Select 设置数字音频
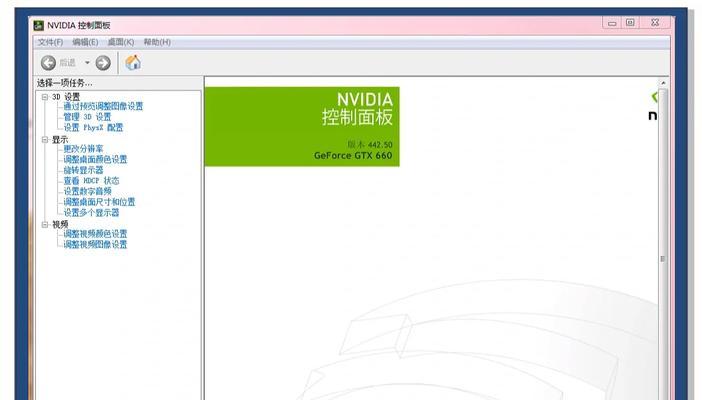 pos(87,191)
